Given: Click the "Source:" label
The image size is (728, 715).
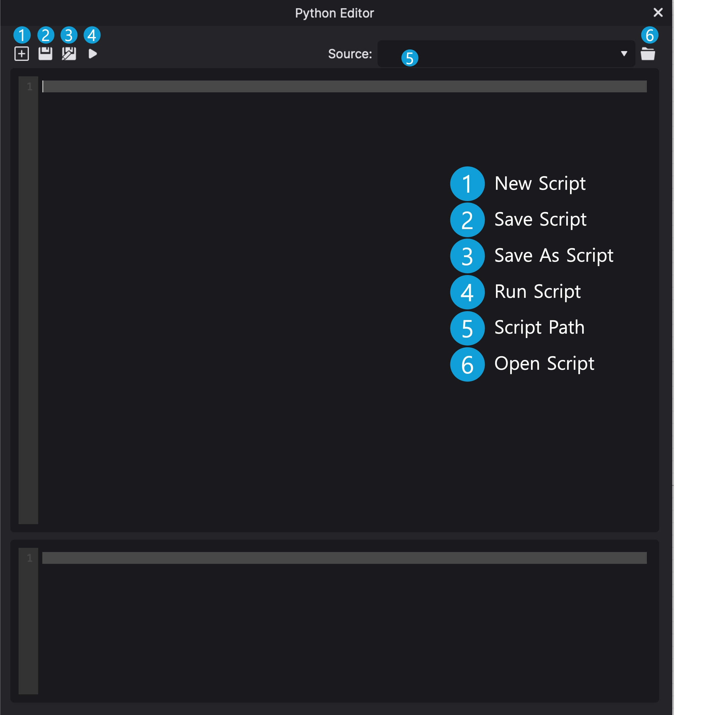Looking at the screenshot, I should [350, 54].
